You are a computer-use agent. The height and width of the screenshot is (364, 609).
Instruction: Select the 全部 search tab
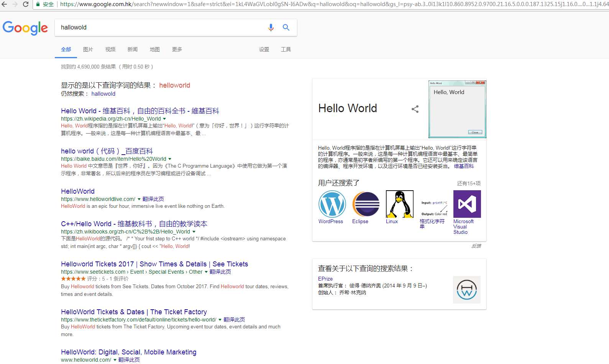pyautogui.click(x=66, y=49)
